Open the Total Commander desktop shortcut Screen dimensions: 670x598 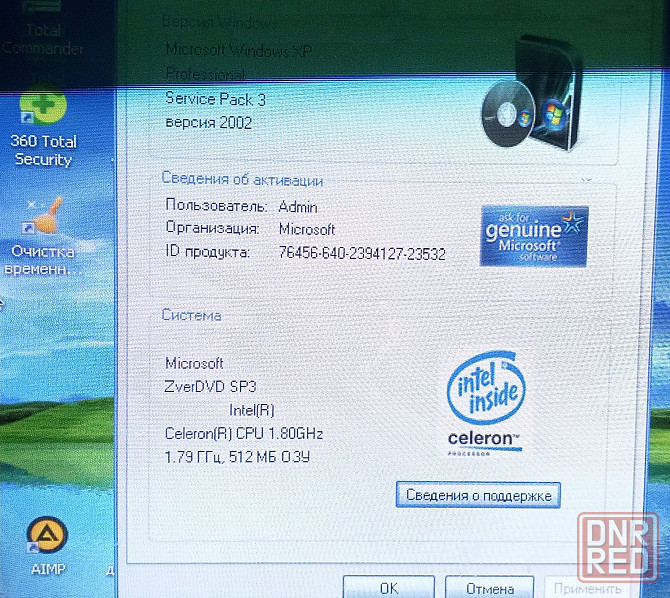43,30
